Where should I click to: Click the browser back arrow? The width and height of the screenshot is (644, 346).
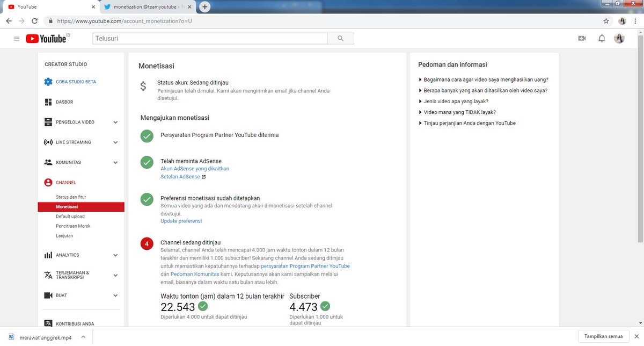(x=9, y=21)
